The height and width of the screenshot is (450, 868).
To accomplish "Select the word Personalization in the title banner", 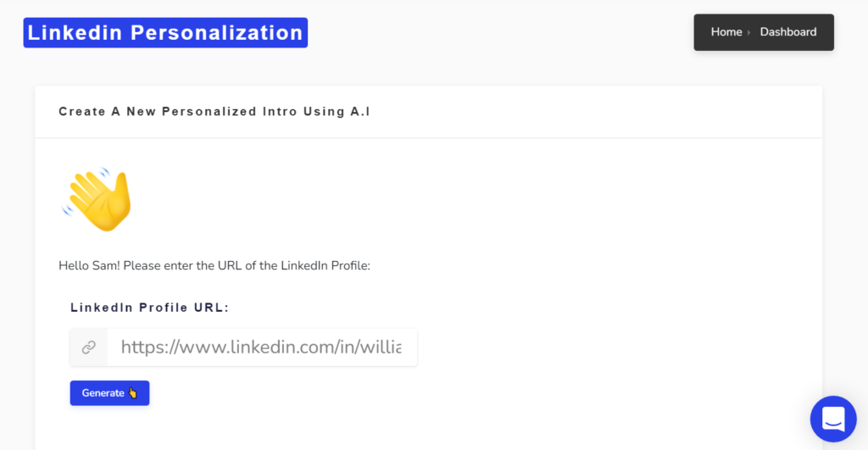I will (x=216, y=33).
